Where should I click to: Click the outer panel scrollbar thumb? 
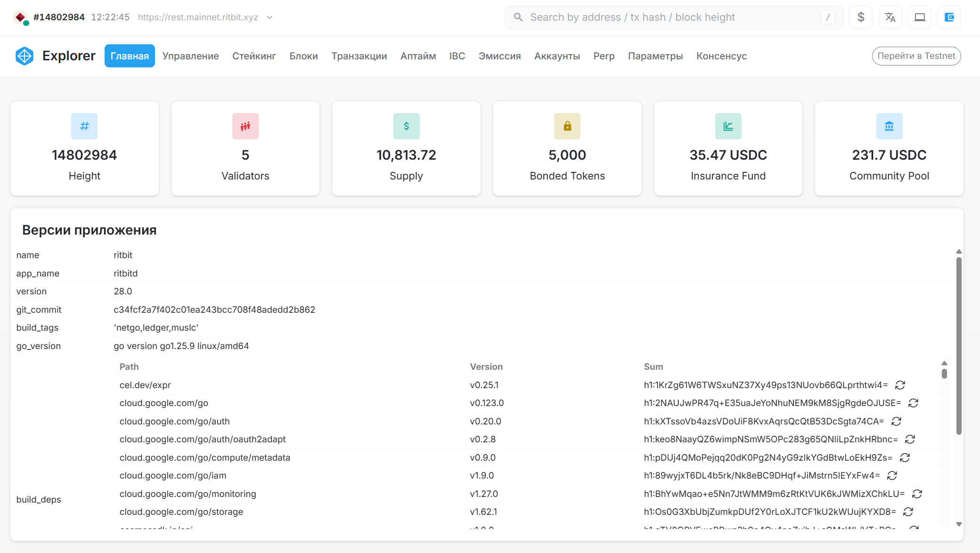tap(959, 346)
